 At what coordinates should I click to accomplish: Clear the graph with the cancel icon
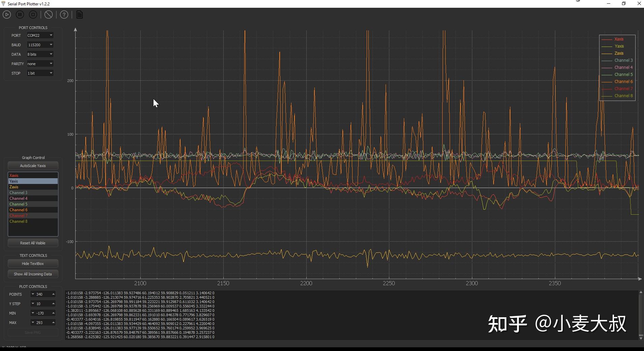point(49,15)
